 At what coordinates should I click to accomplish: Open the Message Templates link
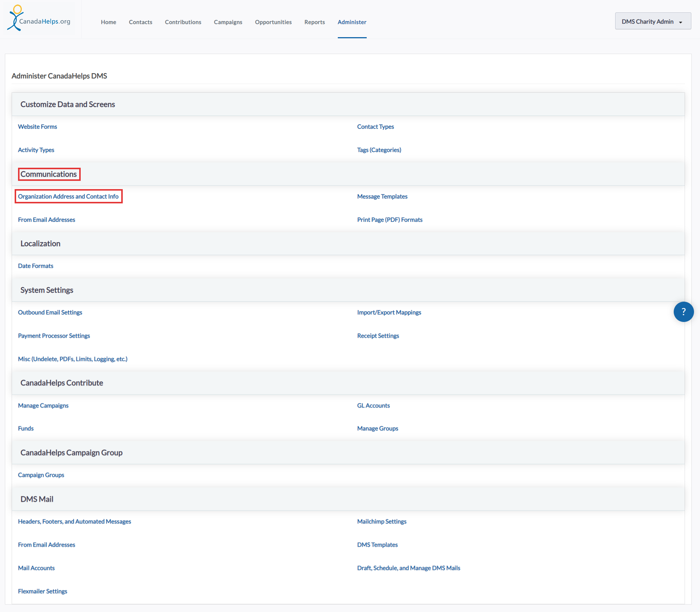pyautogui.click(x=382, y=197)
